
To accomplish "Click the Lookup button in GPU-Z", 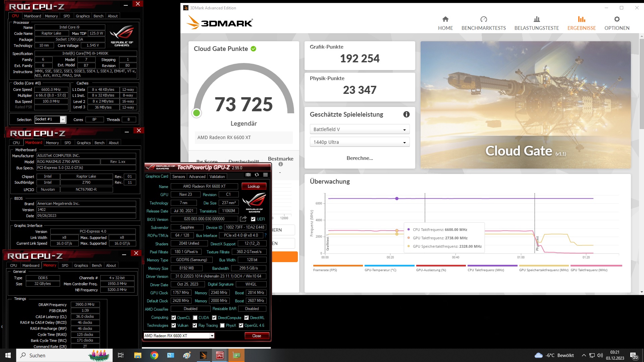I will pyautogui.click(x=254, y=186).
